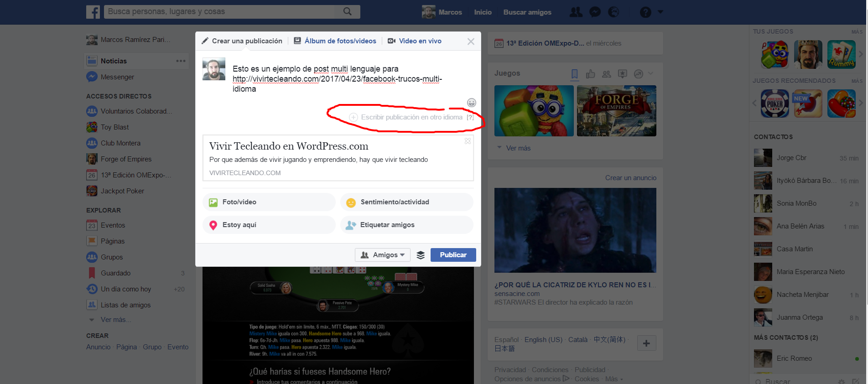This screenshot has height=384, width=868.
Task: Expand Ver más under Juegos
Action: [518, 148]
